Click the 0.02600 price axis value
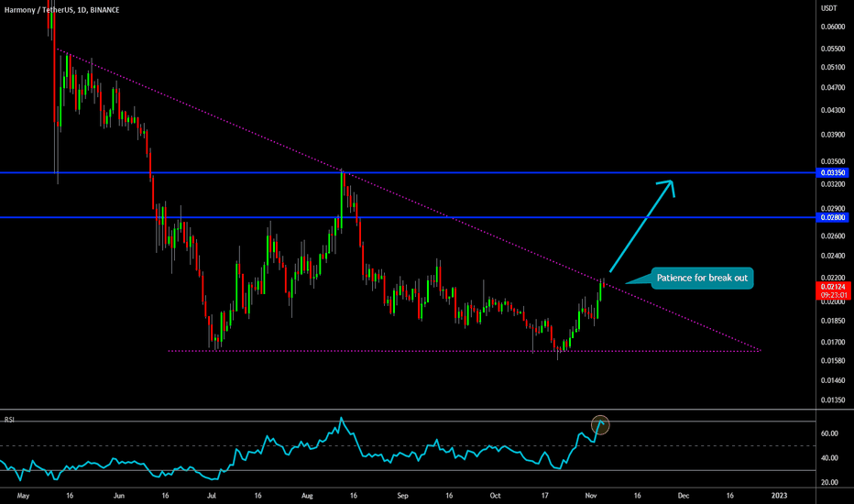 [x=833, y=236]
